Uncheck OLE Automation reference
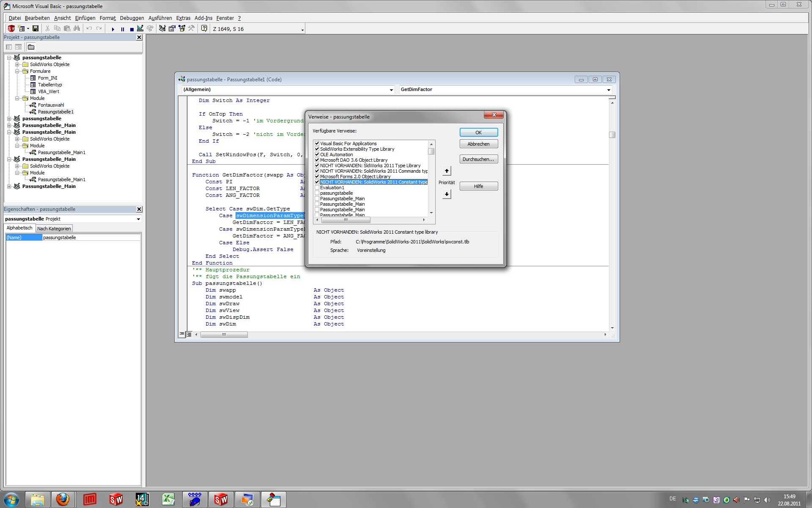The width and height of the screenshot is (812, 508). pyautogui.click(x=317, y=155)
